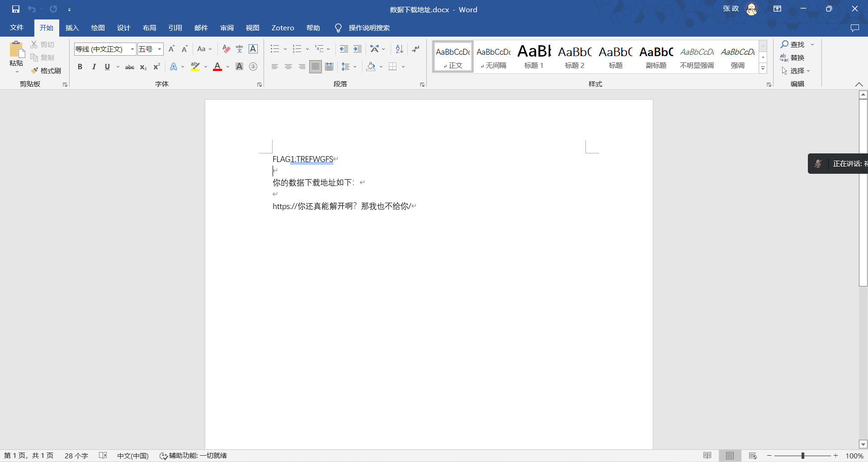The image size is (868, 462).
Task: Open the 文件 menu
Action: tap(17, 28)
